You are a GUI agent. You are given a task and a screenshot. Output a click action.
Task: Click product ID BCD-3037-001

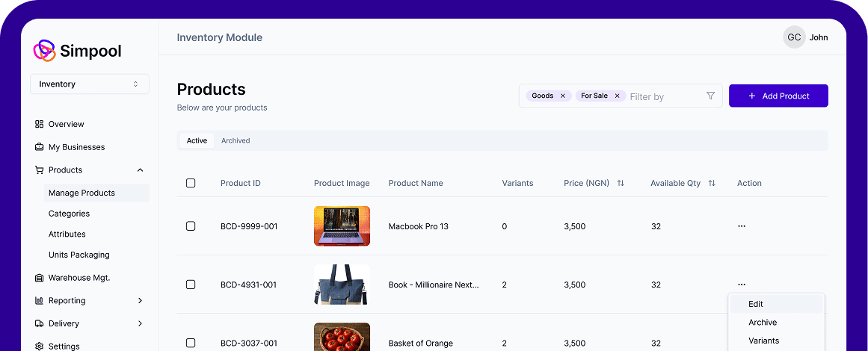coord(249,344)
